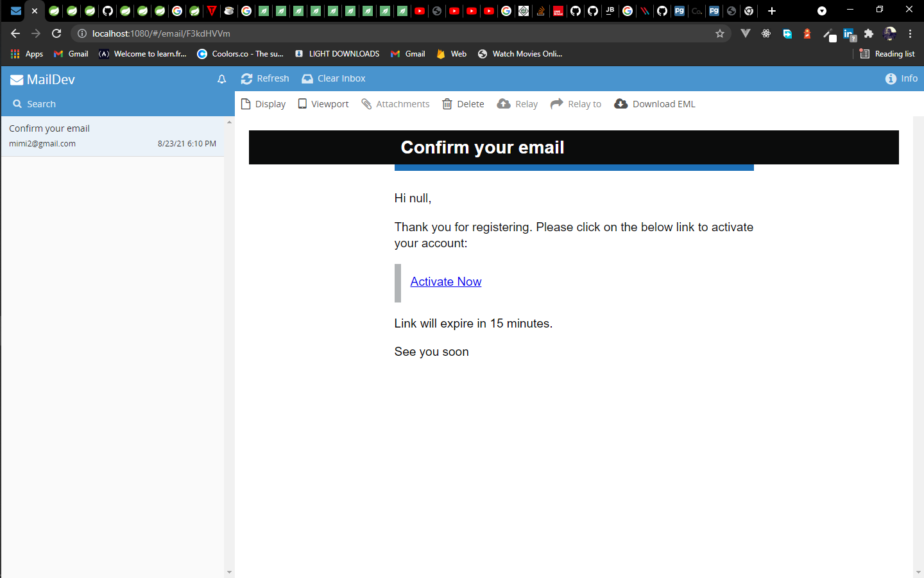
Task: Open the browser extensions puzzle menu
Action: coord(868,33)
